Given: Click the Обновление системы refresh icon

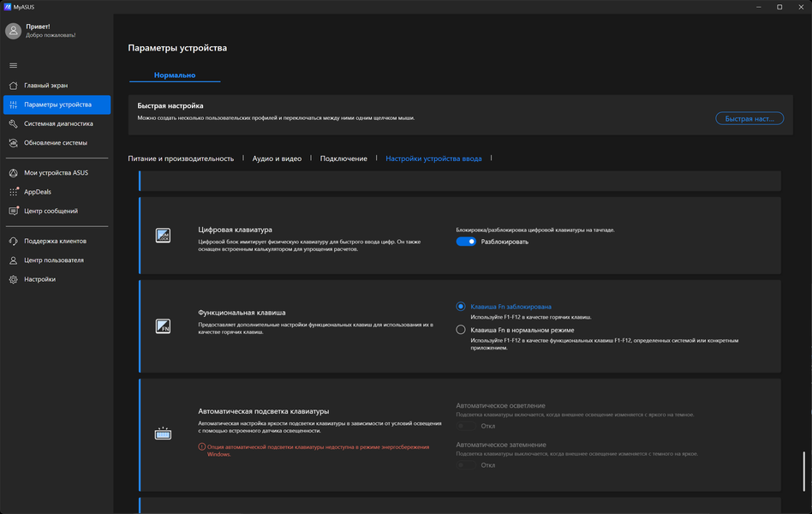Looking at the screenshot, I should click(x=14, y=143).
